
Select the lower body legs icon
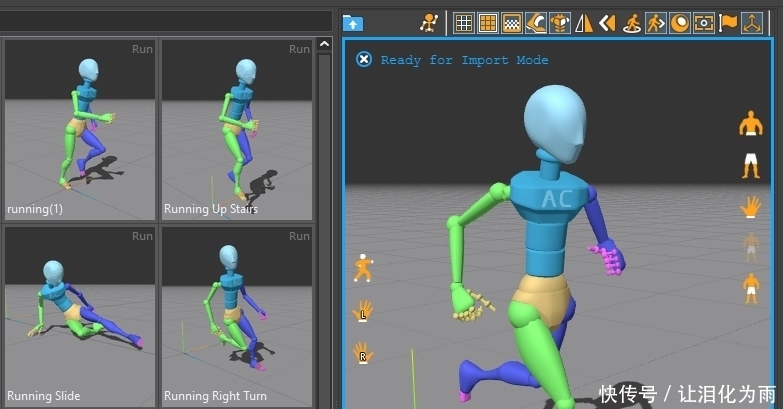click(x=751, y=166)
